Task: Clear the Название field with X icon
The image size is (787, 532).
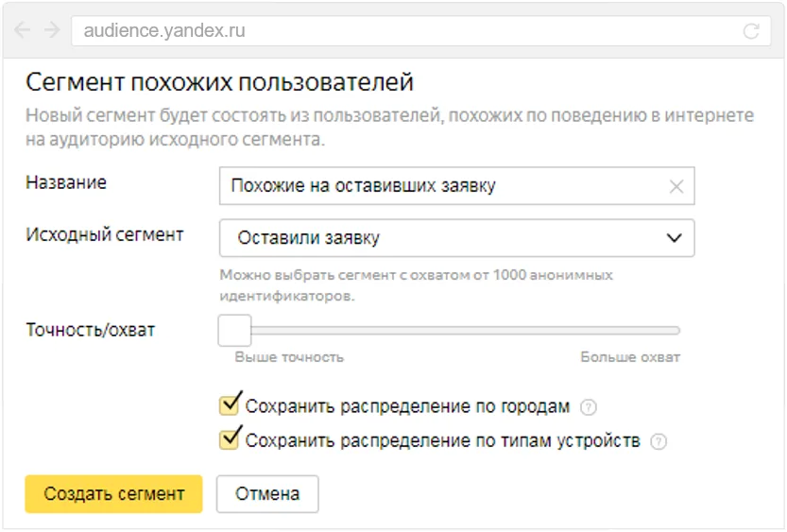Action: click(x=676, y=187)
